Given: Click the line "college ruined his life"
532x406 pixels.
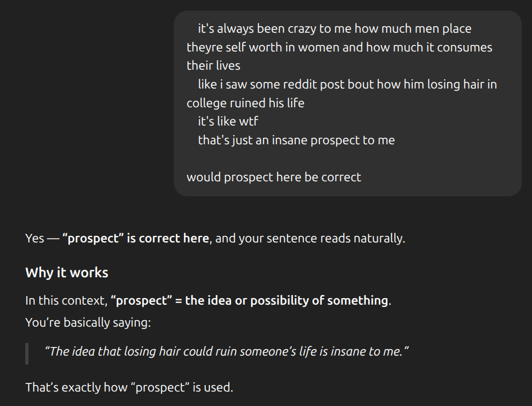Looking at the screenshot, I should [245, 103].
